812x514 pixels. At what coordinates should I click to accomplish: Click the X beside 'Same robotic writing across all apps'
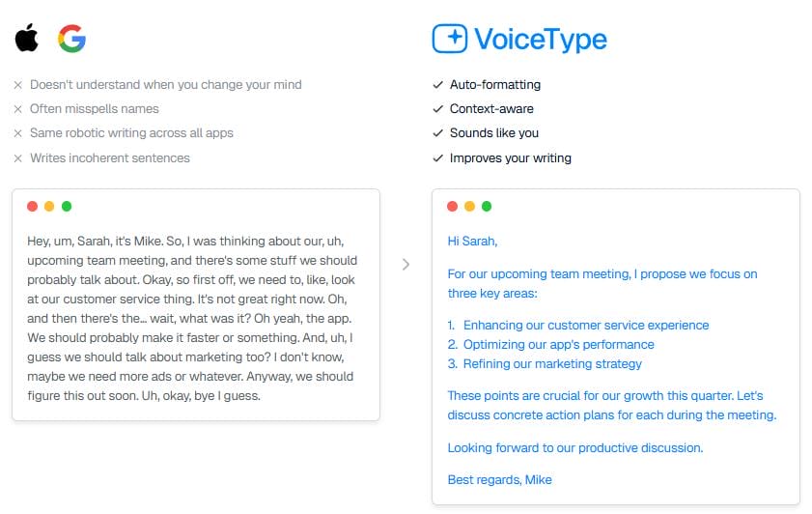pos(17,133)
